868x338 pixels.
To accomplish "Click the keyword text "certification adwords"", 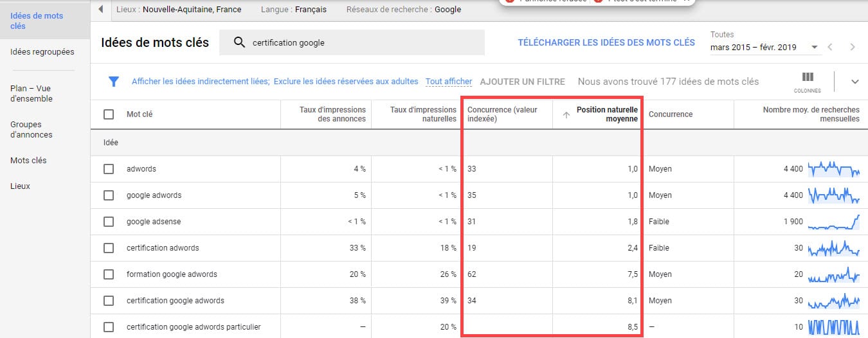I will point(163,248).
